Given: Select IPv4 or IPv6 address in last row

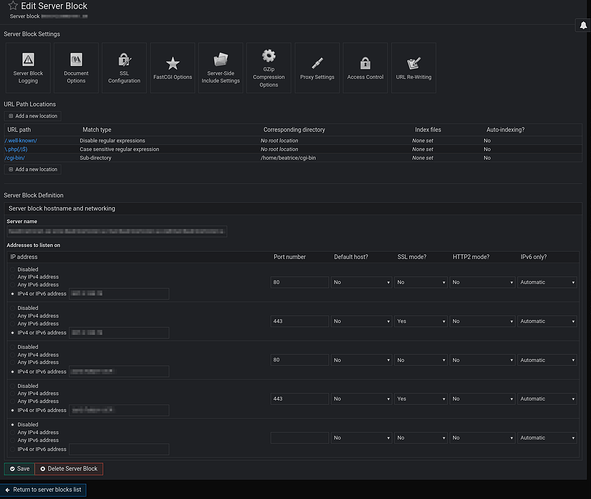Looking at the screenshot, I should pyautogui.click(x=13, y=449).
